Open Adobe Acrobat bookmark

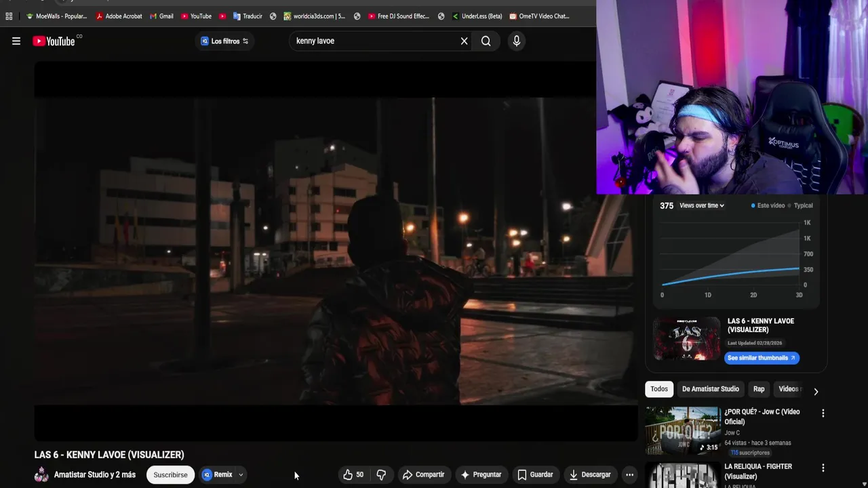[119, 16]
